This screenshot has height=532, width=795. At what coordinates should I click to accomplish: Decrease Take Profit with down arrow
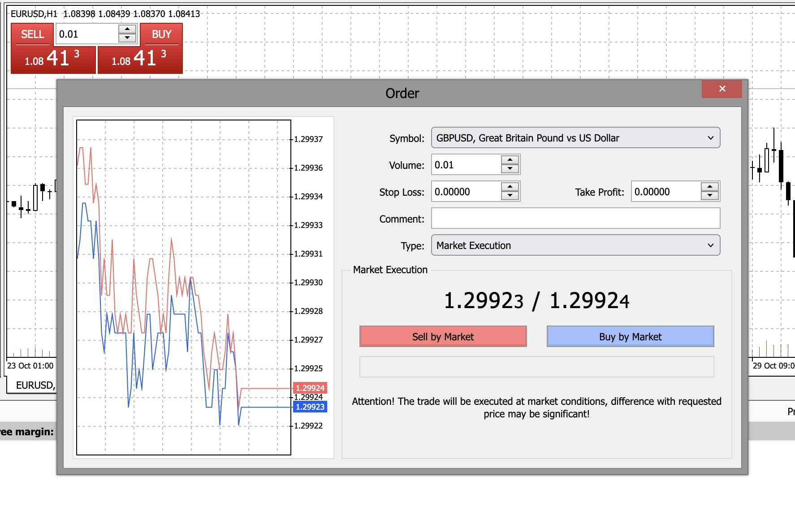pyautogui.click(x=710, y=196)
